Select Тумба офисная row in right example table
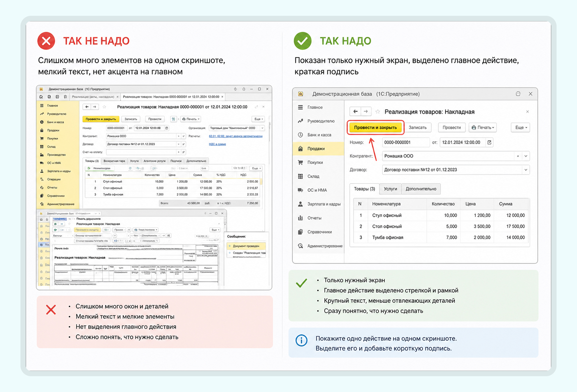The image size is (577, 392). pos(441,238)
